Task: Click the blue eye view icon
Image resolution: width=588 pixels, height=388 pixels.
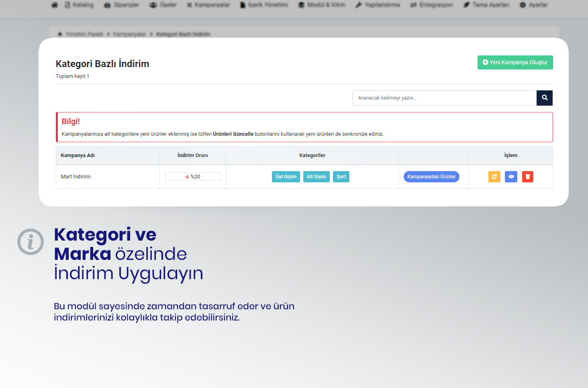Action: (511, 177)
